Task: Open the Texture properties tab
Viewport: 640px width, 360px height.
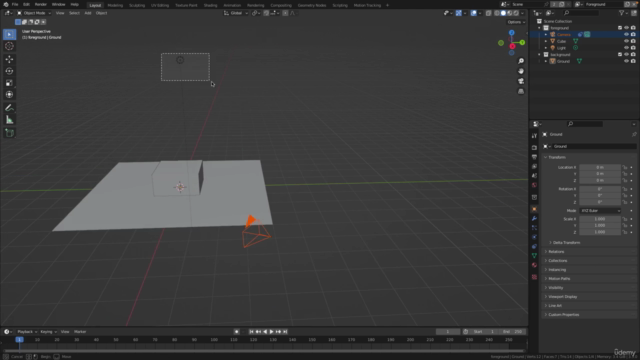Action: point(534,277)
